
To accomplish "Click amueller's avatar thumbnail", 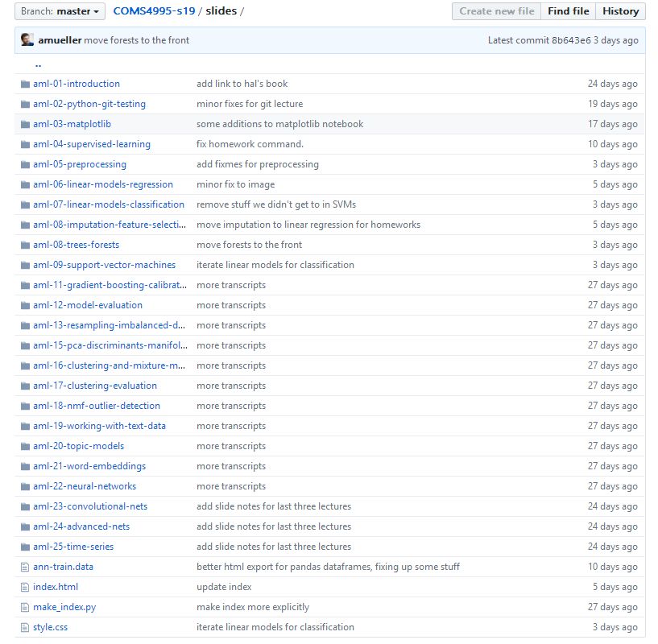I will (27, 40).
